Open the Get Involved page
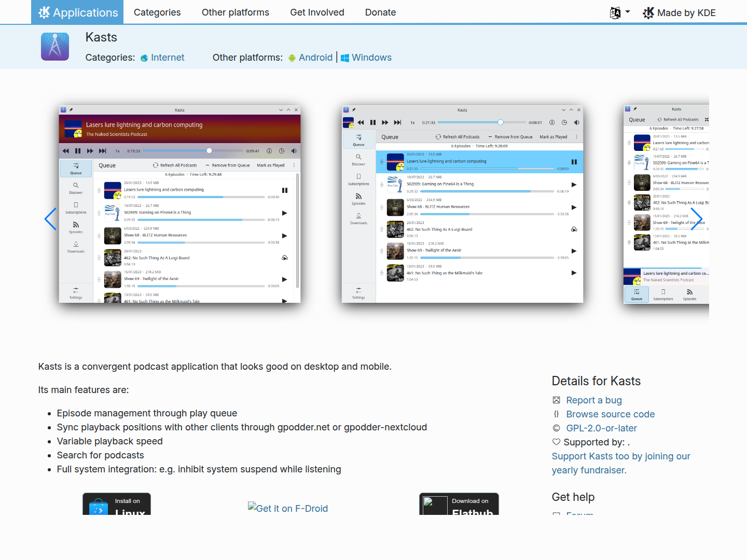The width and height of the screenshot is (747, 560). 317,12
